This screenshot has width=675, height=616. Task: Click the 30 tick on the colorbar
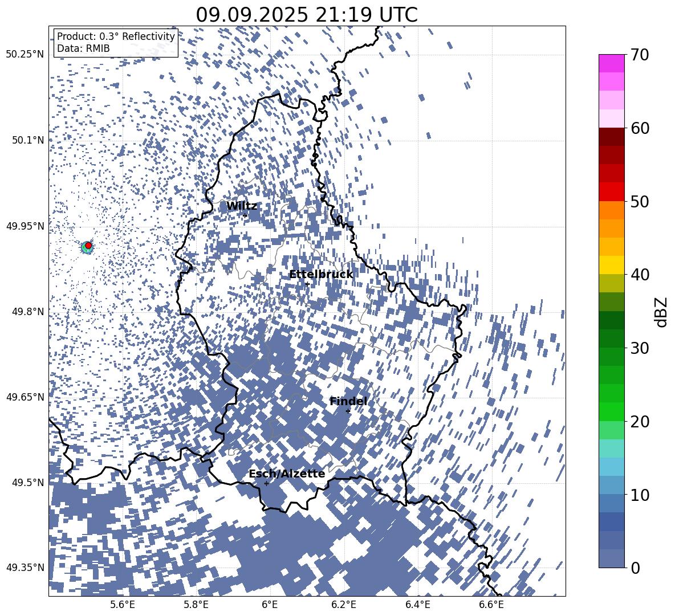(640, 348)
